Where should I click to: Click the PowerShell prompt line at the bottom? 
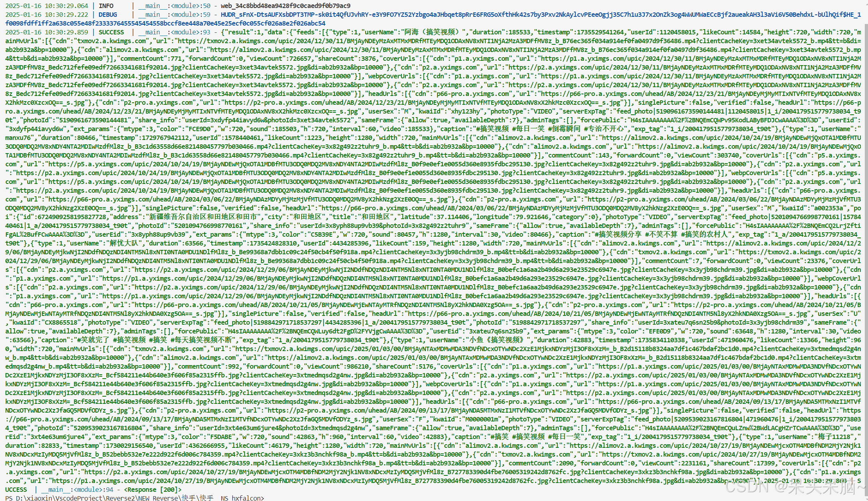pos(134,498)
